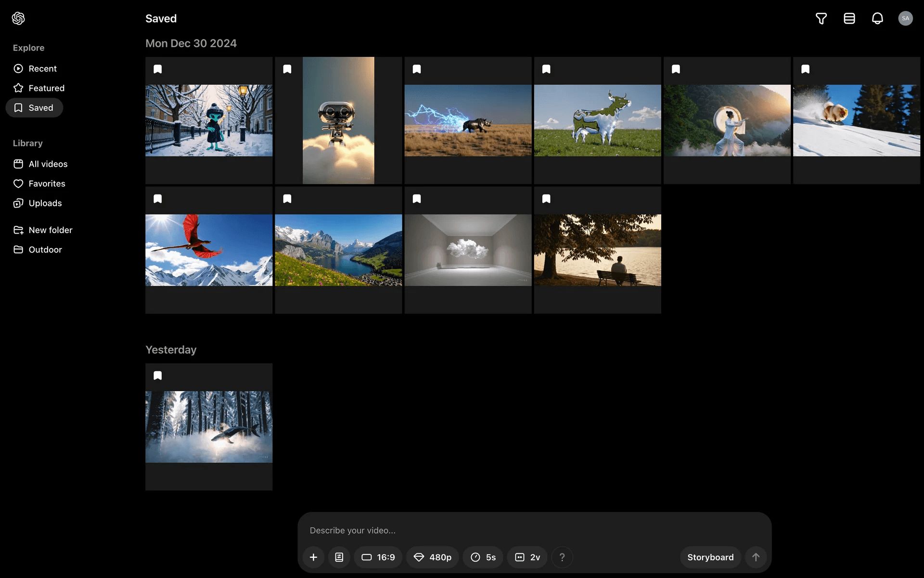The width and height of the screenshot is (924, 578).
Task: Click the OpenAI logo in the corner
Action: (18, 18)
